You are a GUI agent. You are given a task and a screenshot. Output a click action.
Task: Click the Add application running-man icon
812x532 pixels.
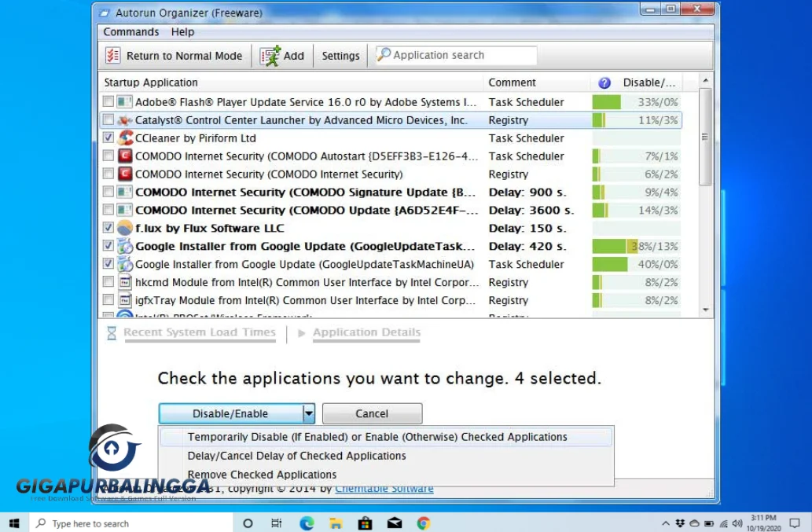pyautogui.click(x=270, y=55)
